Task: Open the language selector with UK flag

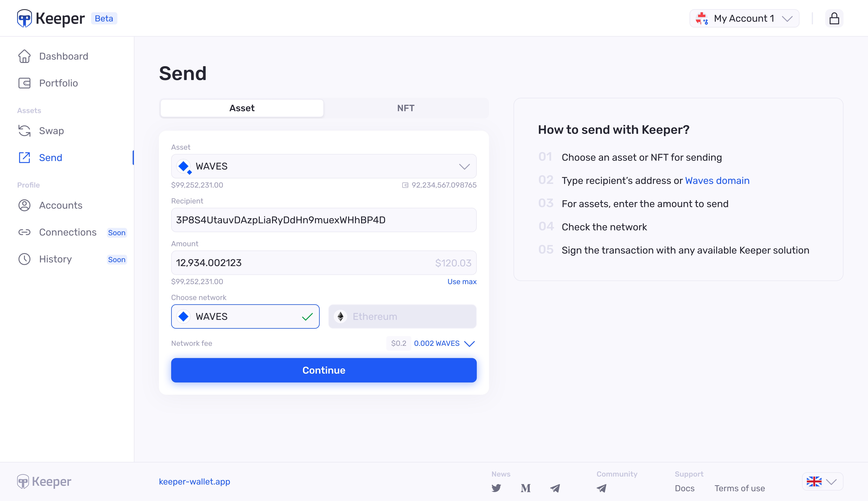Action: (x=823, y=482)
